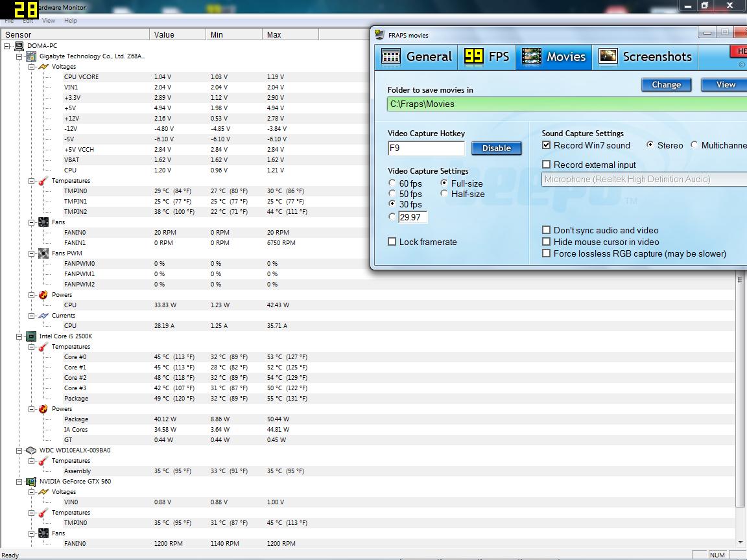Enable Don't sync audio and video
The width and height of the screenshot is (747, 560).
click(547, 230)
